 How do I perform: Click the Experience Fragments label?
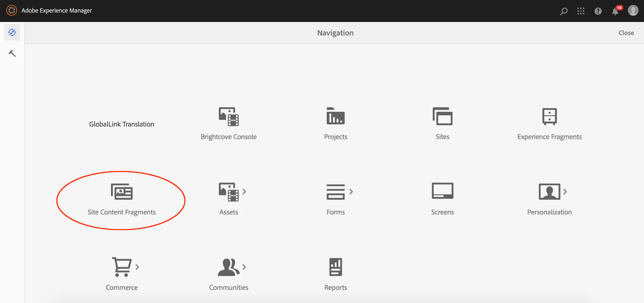549,137
